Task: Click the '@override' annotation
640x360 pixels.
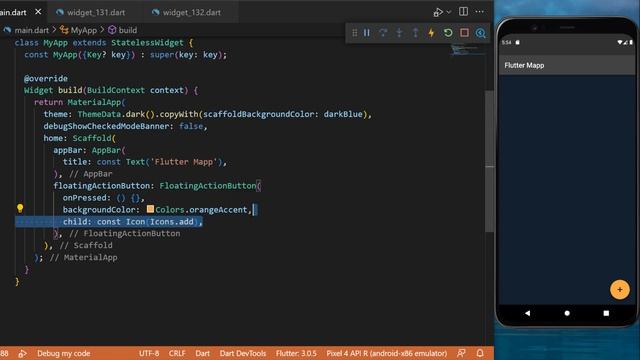Action: coord(46,78)
